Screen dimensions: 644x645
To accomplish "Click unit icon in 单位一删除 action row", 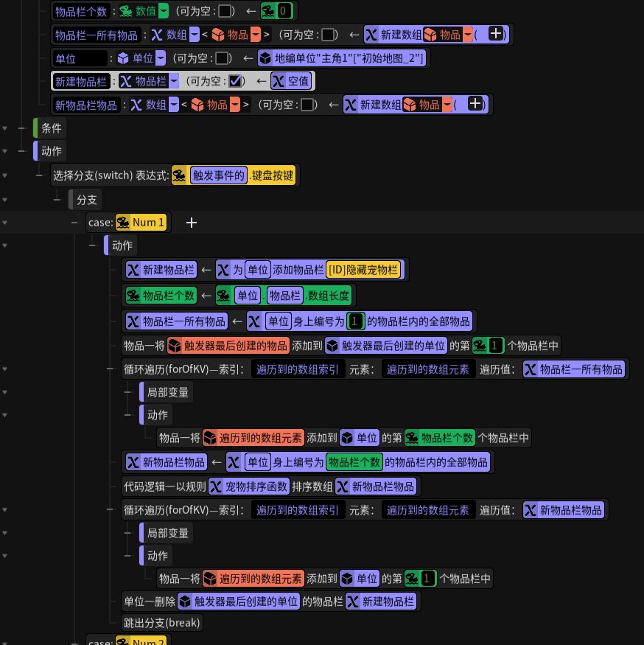I will [x=185, y=602].
